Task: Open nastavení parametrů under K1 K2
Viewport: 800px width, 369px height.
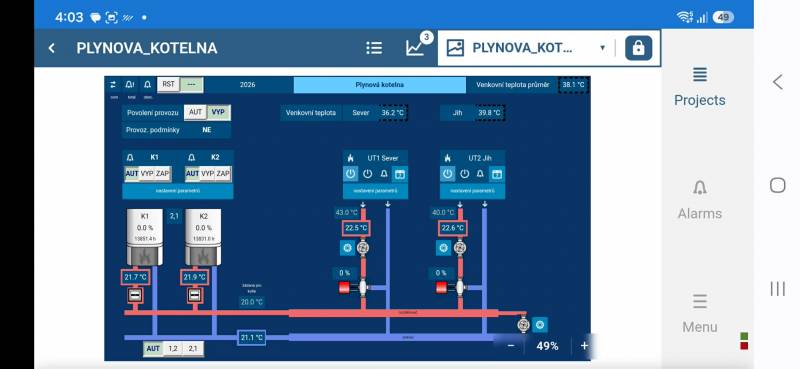Action: [x=178, y=191]
